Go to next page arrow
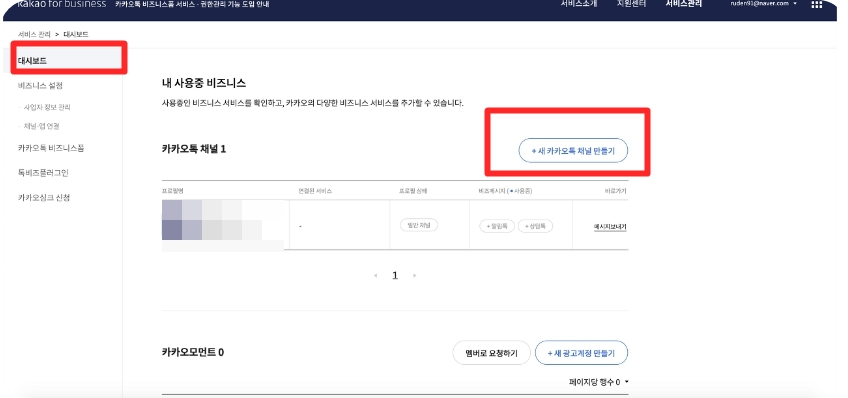The image size is (848, 398). [x=414, y=276]
